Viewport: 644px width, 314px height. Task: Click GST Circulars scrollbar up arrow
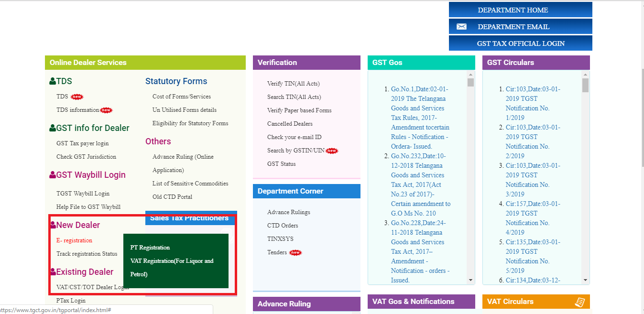point(585,75)
